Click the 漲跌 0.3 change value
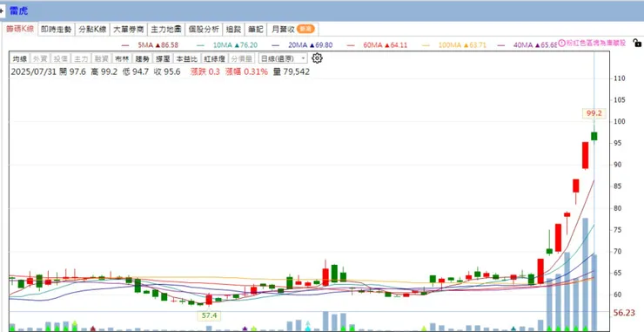This screenshot has height=332, width=644. click(205, 72)
